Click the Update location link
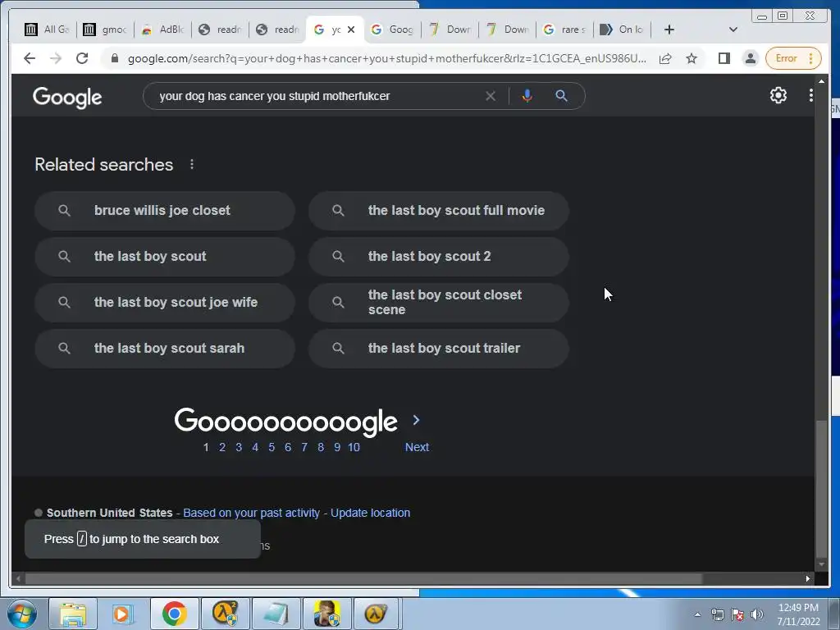This screenshot has height=630, width=840. coord(370,513)
